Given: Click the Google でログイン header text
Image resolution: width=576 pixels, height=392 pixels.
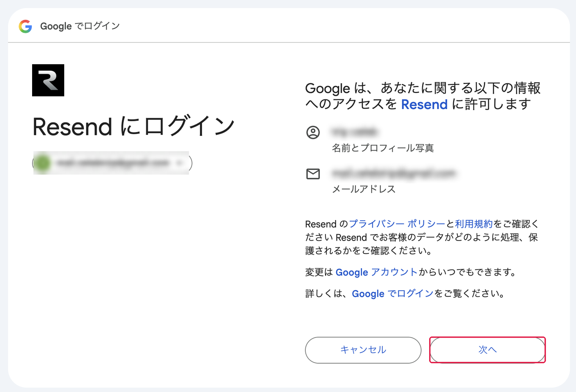Looking at the screenshot, I should tap(80, 26).
